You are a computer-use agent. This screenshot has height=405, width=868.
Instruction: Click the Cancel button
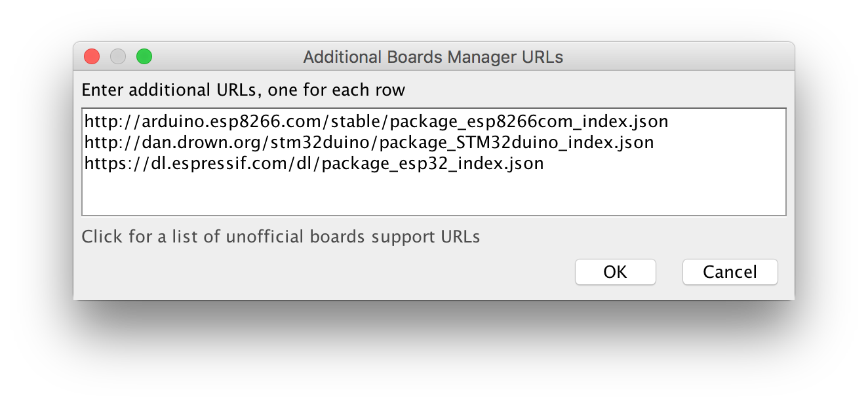click(730, 272)
